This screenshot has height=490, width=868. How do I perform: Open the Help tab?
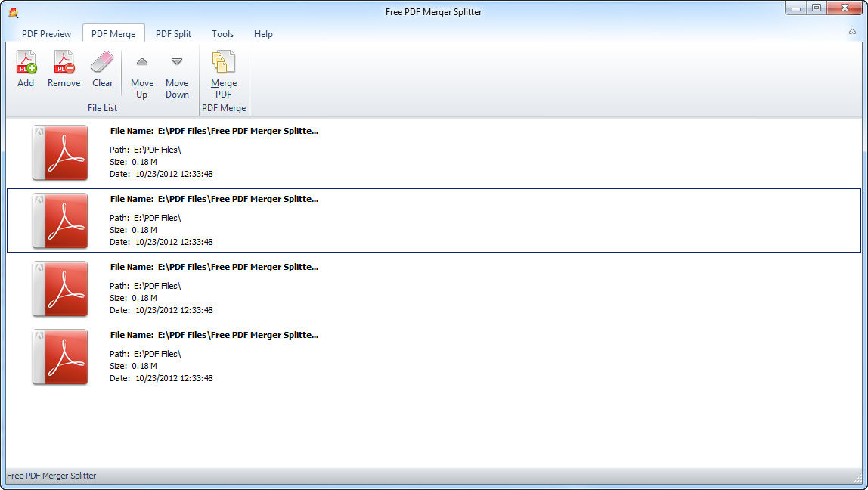click(263, 34)
